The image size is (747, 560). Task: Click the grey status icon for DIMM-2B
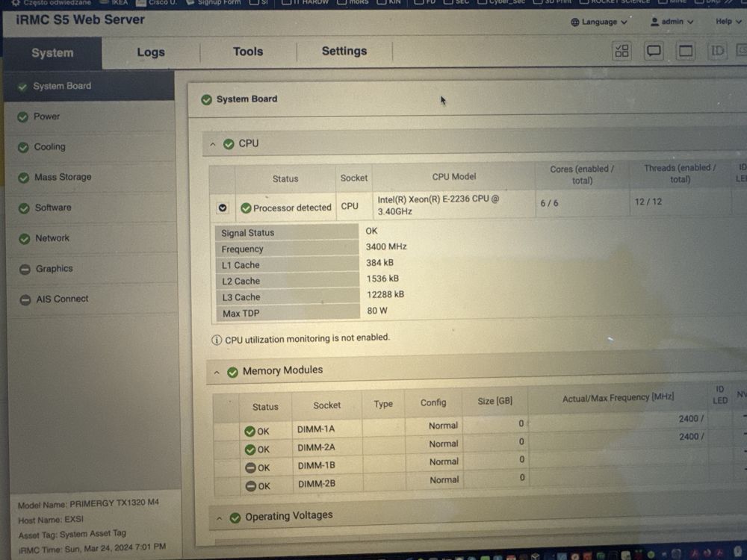tap(251, 486)
